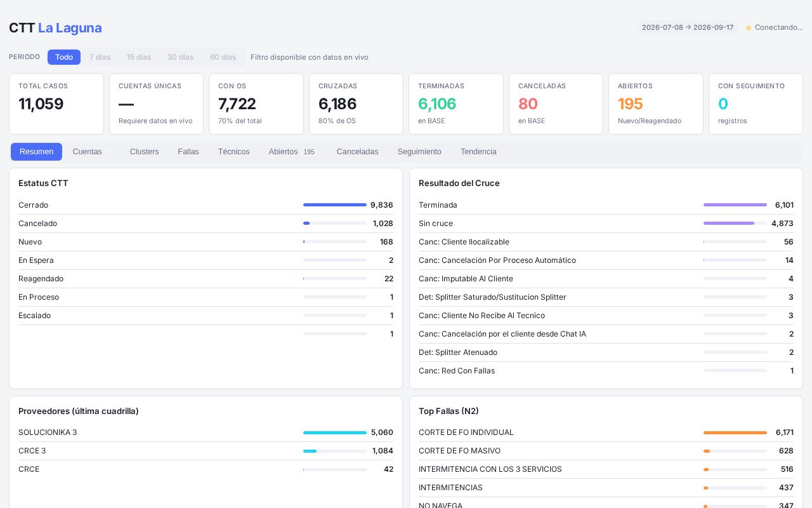Viewport: 812px width, 508px height.
Task: Select the "Cancelado" row in Estatus CTT
Action: (206, 224)
